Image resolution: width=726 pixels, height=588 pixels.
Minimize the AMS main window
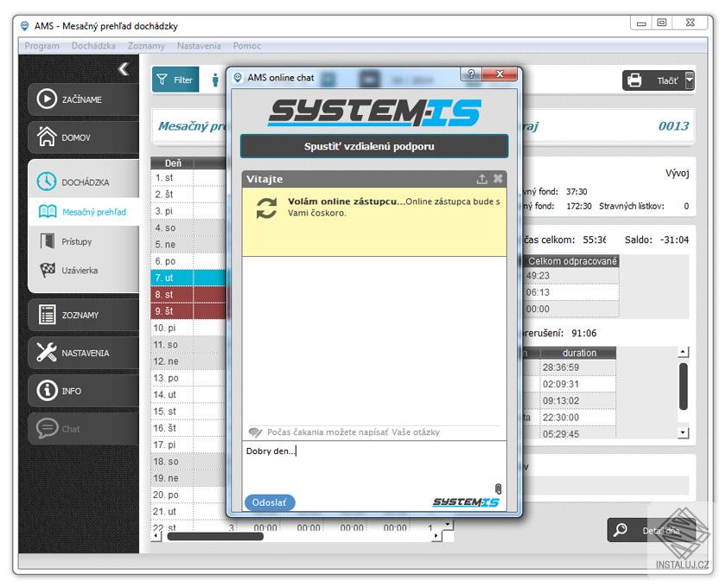(x=641, y=22)
